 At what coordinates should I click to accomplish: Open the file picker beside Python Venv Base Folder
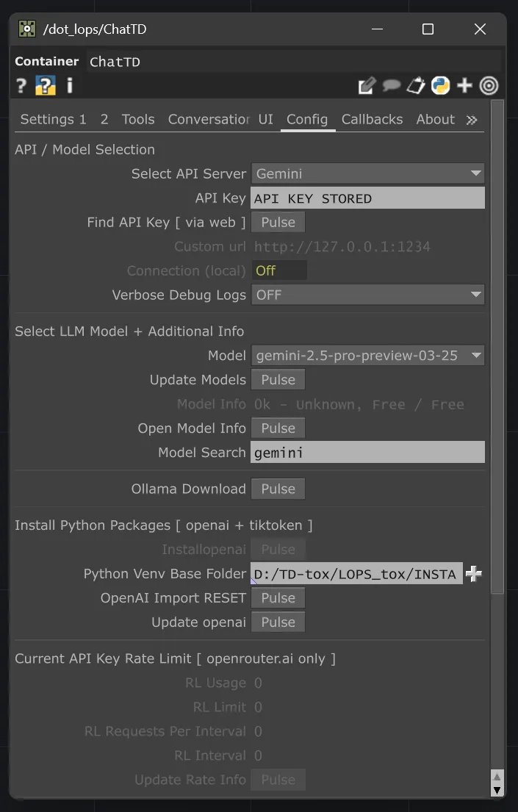474,573
